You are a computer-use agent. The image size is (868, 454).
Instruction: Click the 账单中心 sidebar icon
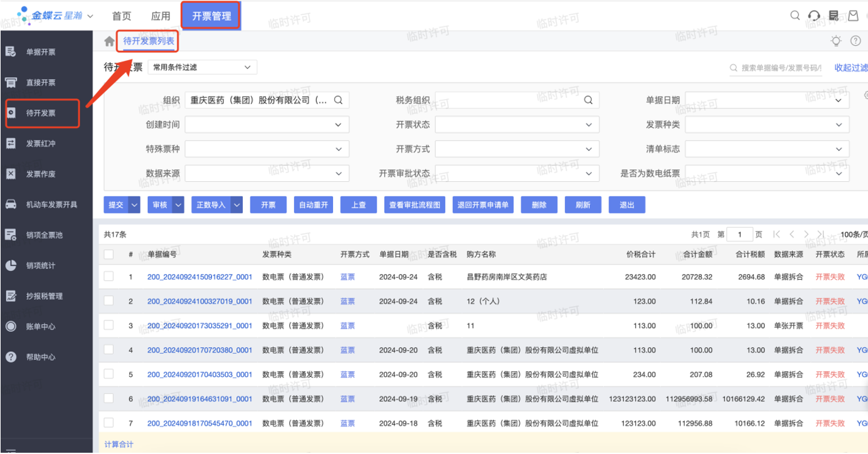coord(11,326)
